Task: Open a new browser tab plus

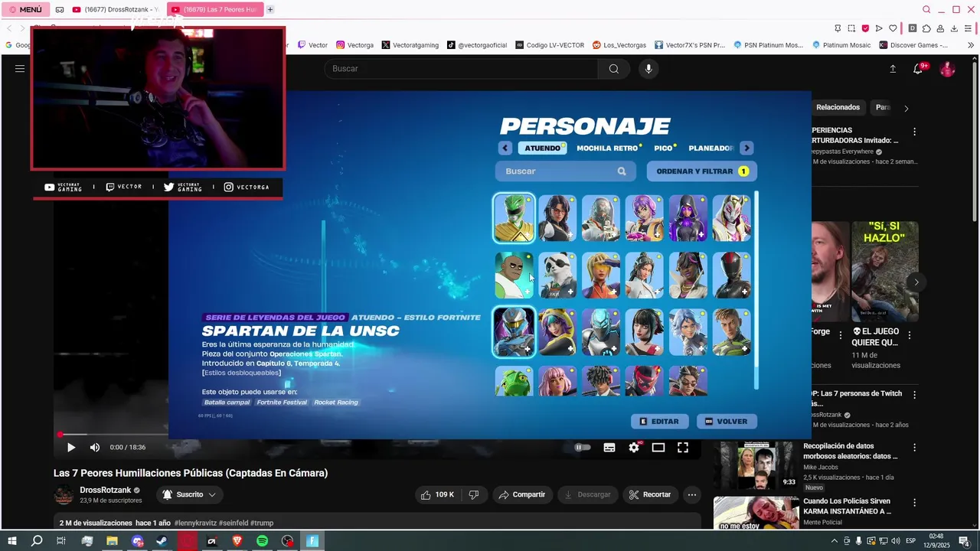Action: tap(270, 10)
